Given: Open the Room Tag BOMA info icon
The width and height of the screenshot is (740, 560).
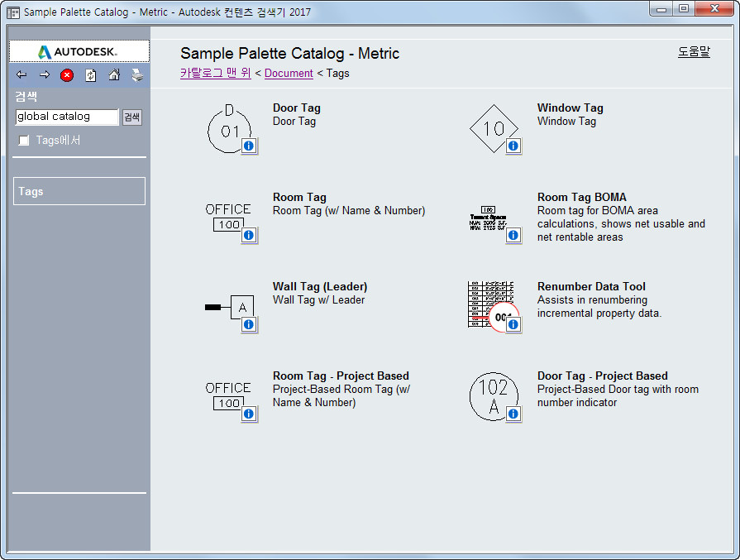Looking at the screenshot, I should pos(513,235).
